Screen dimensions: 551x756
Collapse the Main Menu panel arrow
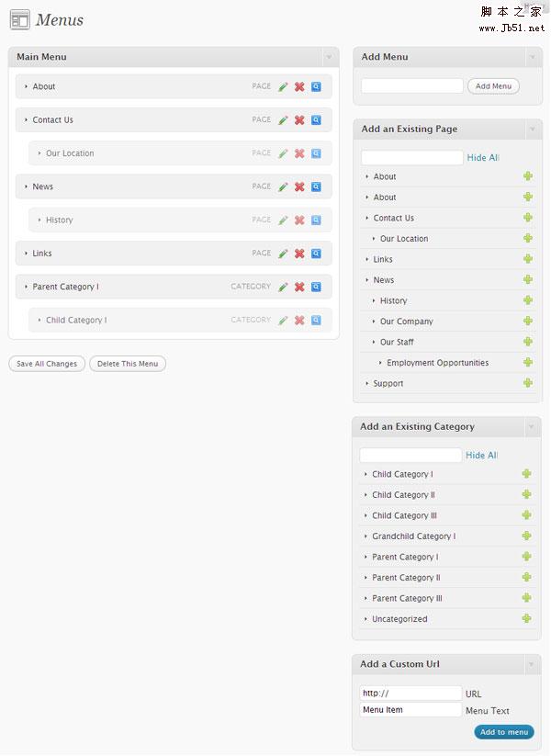click(x=329, y=57)
